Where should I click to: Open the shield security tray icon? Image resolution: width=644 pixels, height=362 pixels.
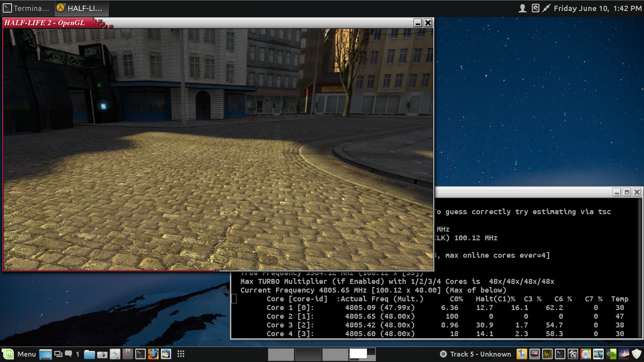pos(636,354)
